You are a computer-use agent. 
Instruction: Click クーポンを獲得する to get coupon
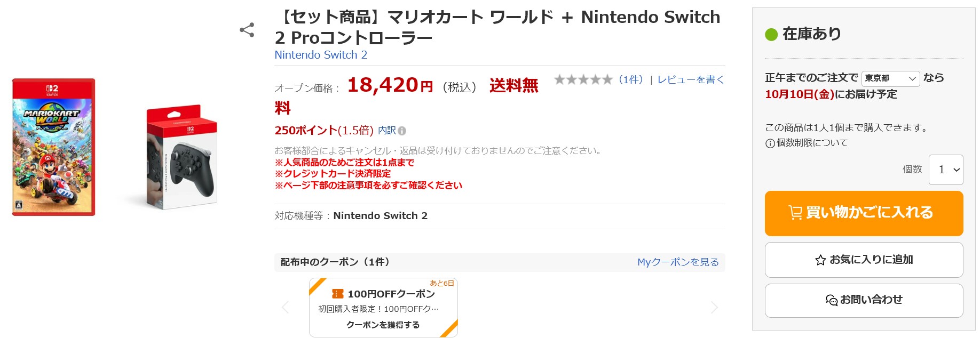(x=383, y=325)
